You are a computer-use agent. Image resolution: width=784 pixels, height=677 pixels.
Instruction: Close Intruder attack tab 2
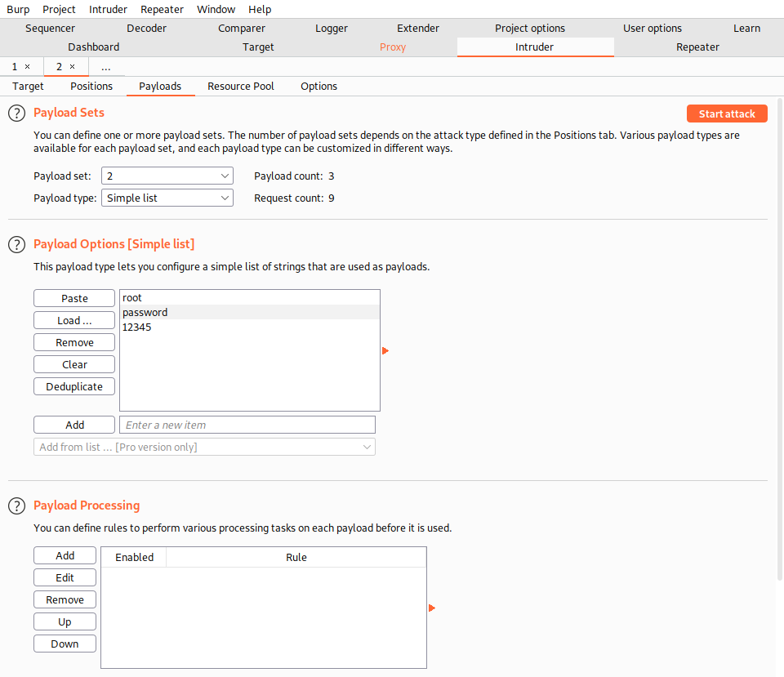click(x=72, y=67)
